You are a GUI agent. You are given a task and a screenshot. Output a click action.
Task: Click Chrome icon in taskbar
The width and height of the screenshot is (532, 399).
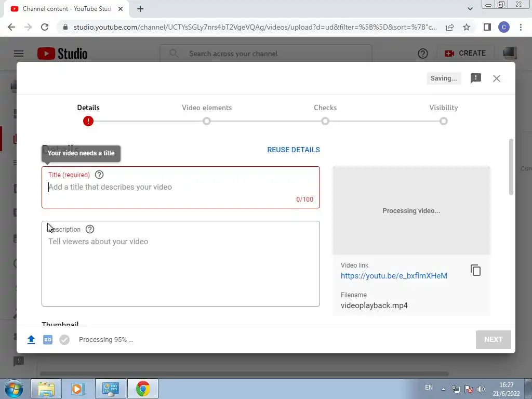click(143, 389)
